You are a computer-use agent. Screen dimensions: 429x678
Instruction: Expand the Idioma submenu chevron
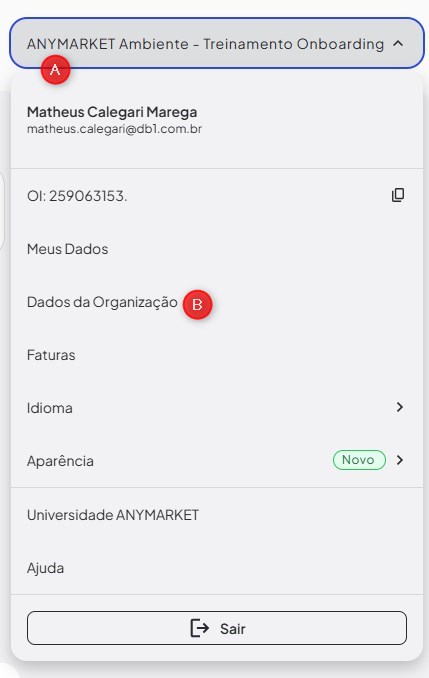point(400,407)
